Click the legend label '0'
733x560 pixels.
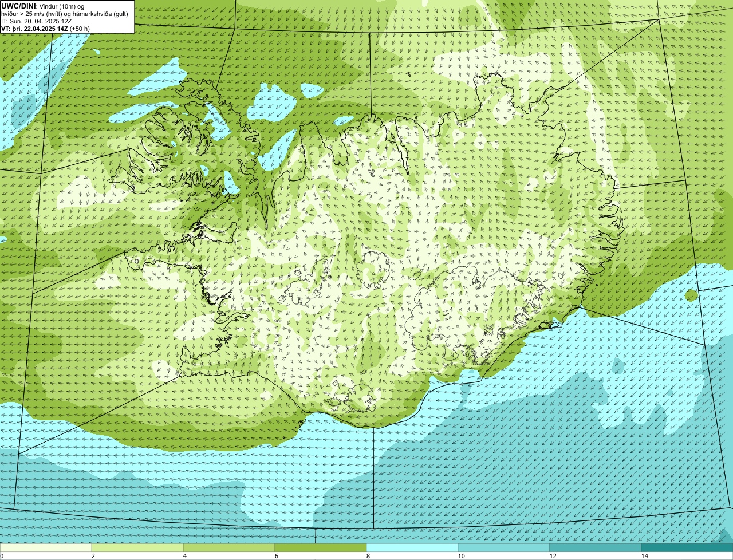point(2,556)
